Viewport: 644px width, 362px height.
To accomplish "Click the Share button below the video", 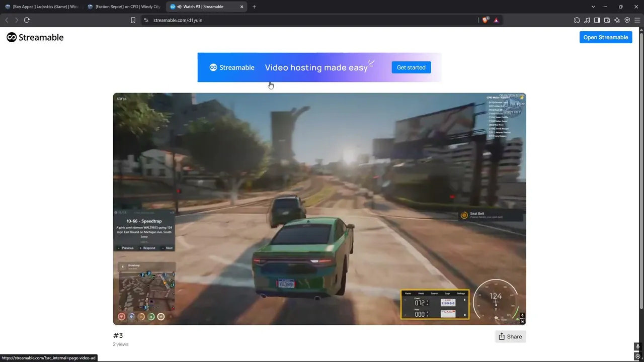I will click(510, 337).
